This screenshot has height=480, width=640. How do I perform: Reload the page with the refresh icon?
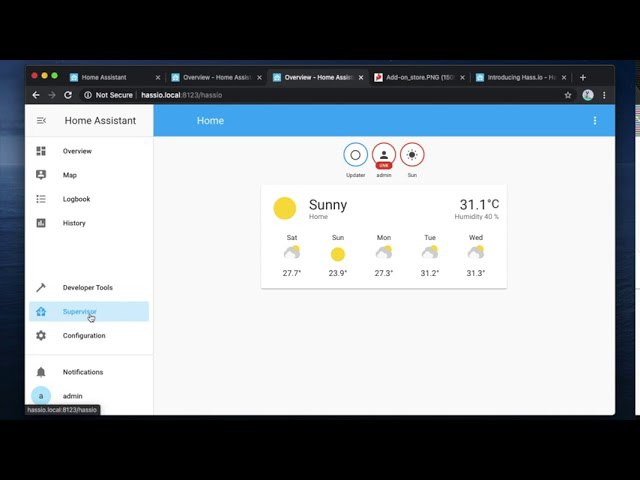[x=68, y=95]
